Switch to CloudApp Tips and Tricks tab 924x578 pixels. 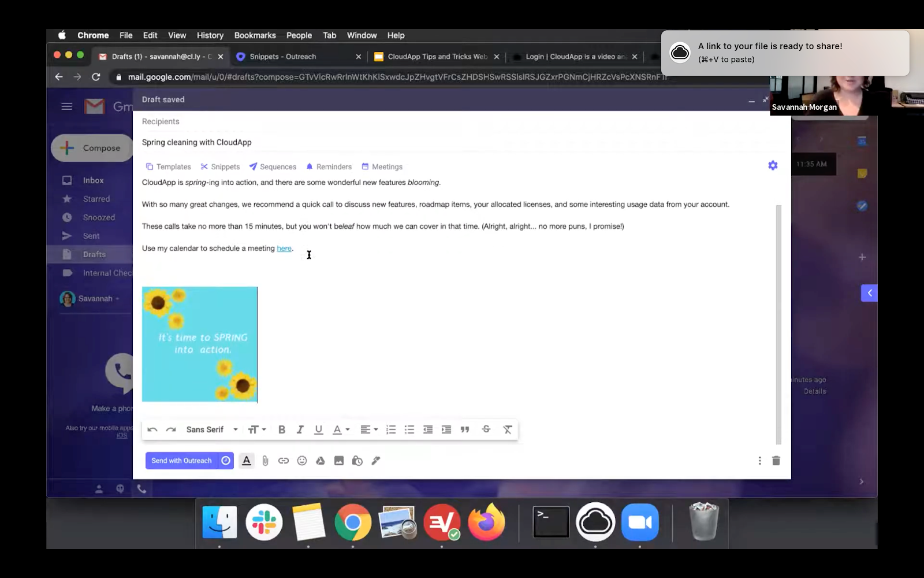coord(436,57)
